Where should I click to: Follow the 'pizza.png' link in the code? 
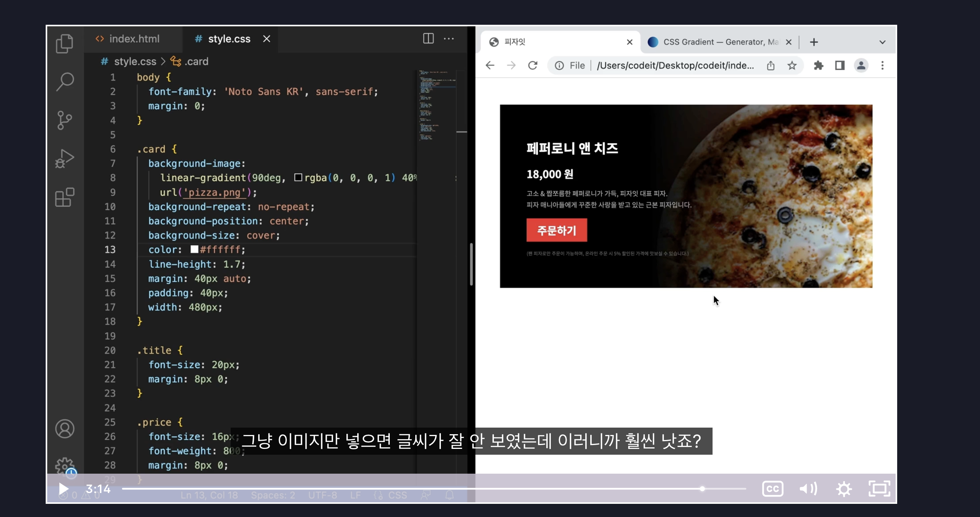coord(214,193)
